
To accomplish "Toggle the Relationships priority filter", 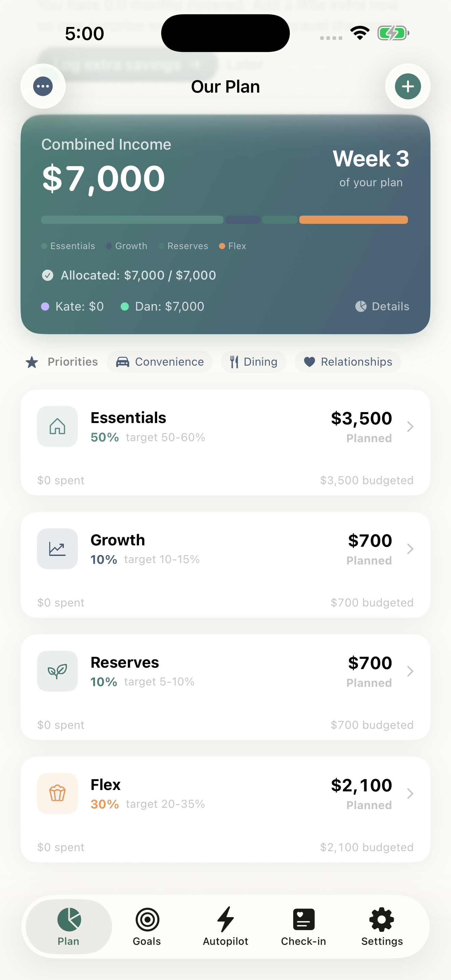I will point(347,362).
